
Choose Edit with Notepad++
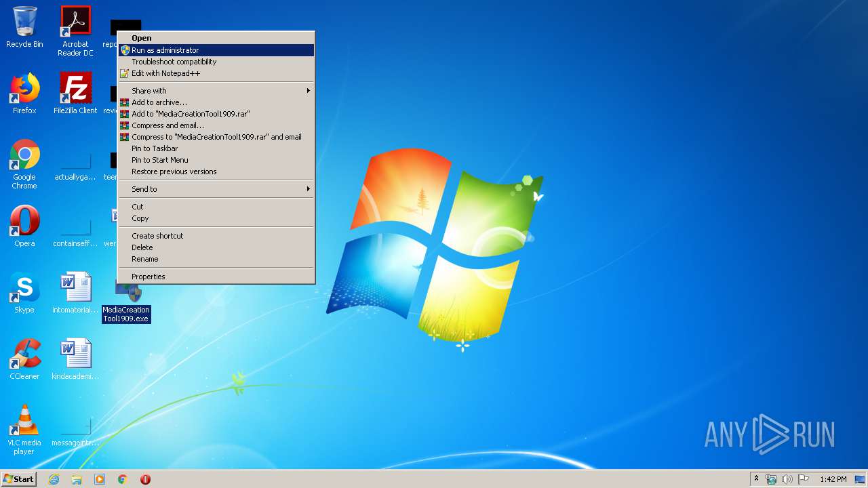coord(216,73)
